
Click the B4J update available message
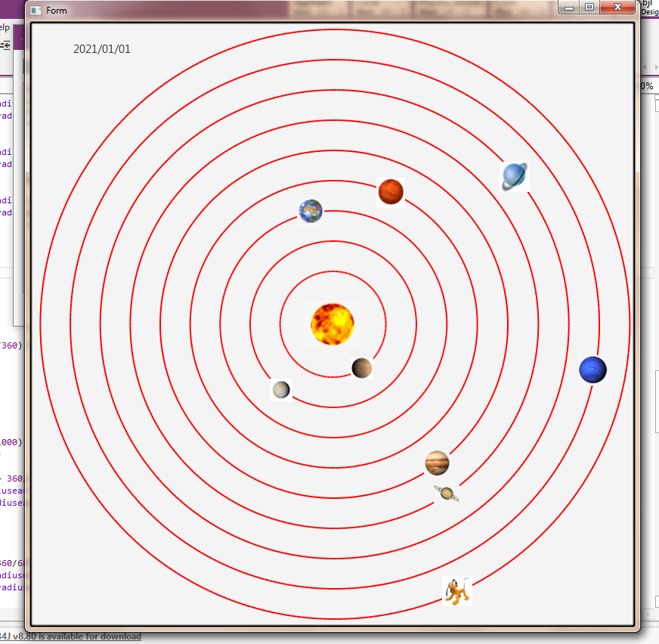coord(70,636)
